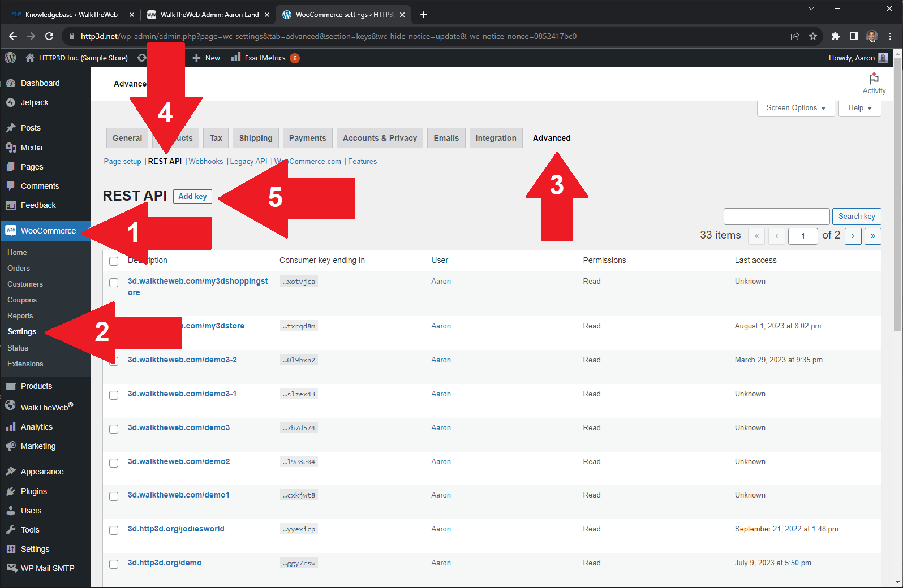The height and width of the screenshot is (588, 903).
Task: Check the 3d.http3d.org/demo row checkbox
Action: [x=114, y=564]
